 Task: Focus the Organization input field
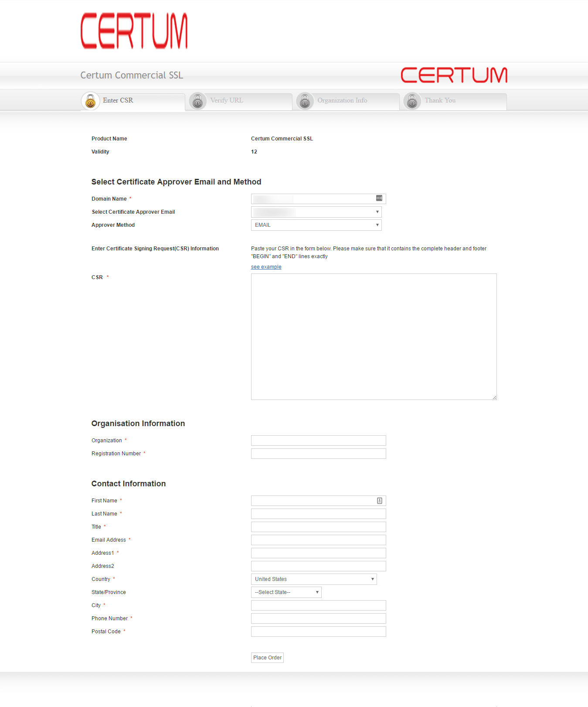point(318,441)
